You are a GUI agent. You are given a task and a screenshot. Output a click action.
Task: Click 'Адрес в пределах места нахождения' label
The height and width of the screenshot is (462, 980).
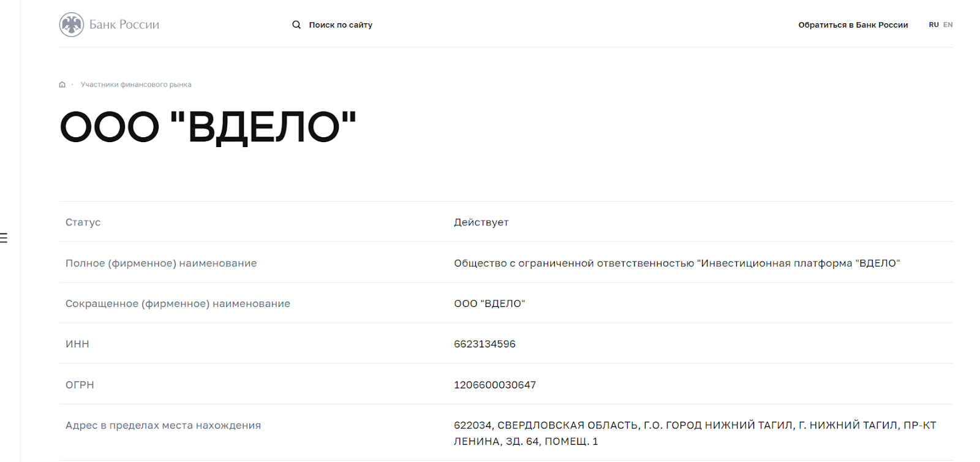tap(163, 425)
